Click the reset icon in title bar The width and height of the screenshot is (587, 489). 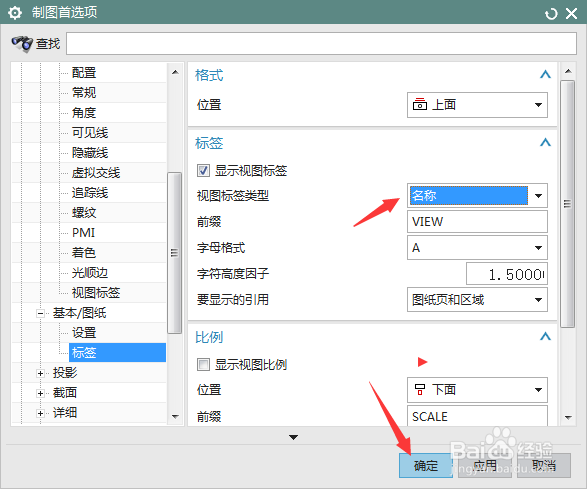click(551, 14)
